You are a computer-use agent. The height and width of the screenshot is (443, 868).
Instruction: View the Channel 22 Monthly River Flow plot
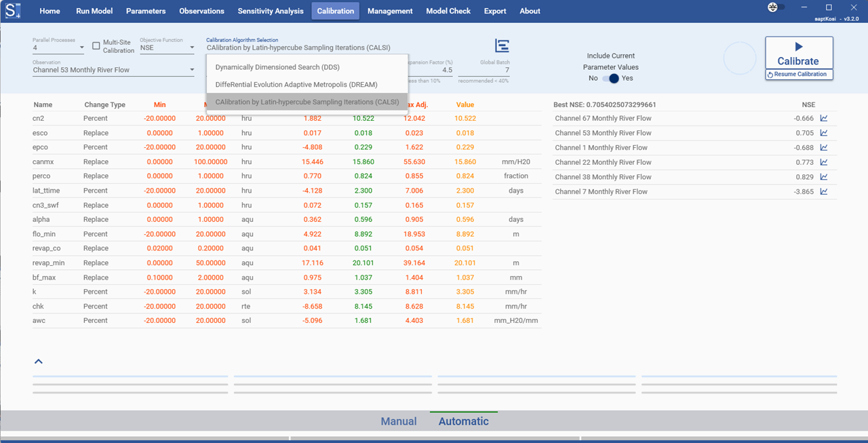pos(823,162)
